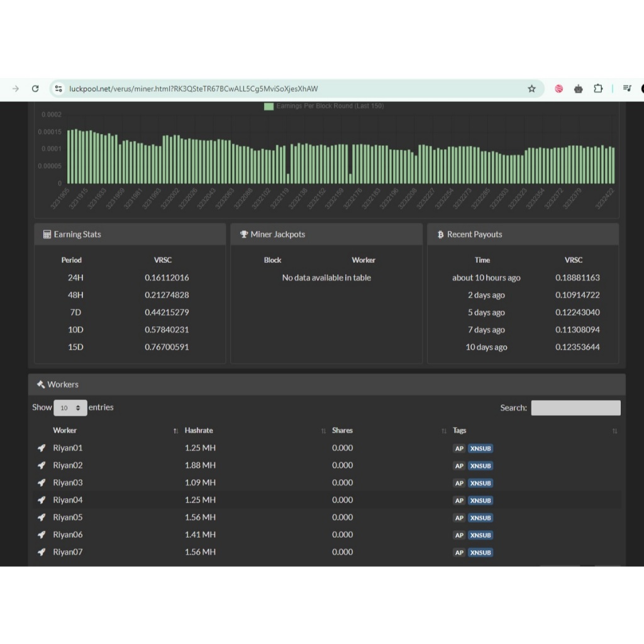The width and height of the screenshot is (644, 644).
Task: Click the browser reload button
Action: point(35,89)
